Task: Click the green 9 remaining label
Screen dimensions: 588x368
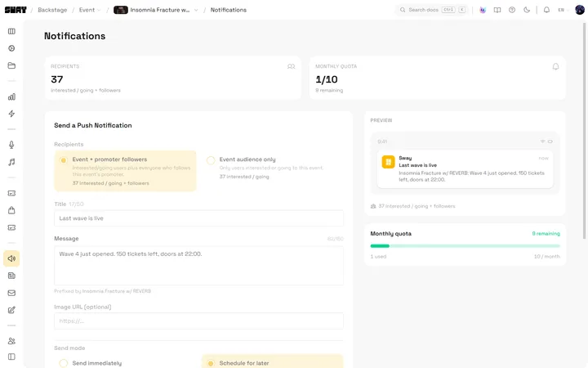Action: [x=546, y=234]
